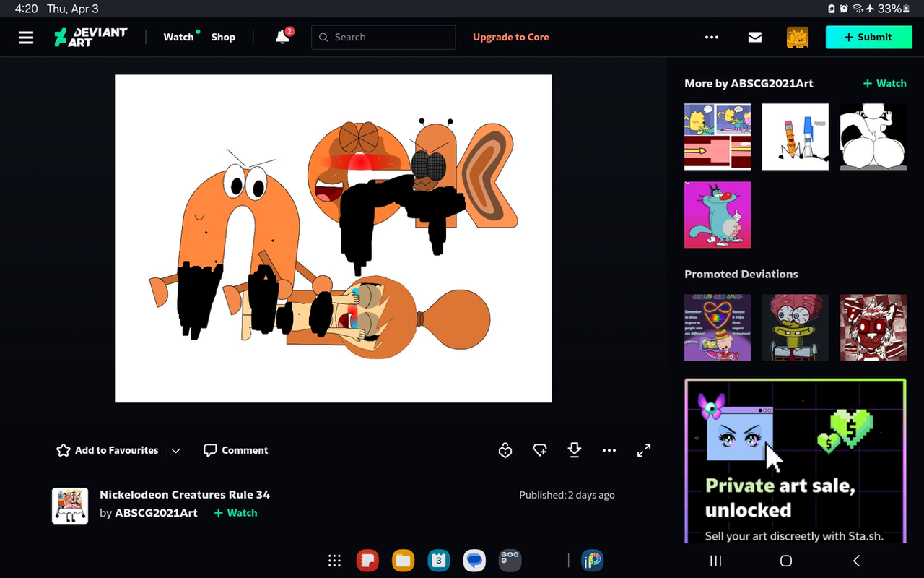Open more options below the artwork
The height and width of the screenshot is (578, 924).
(609, 451)
